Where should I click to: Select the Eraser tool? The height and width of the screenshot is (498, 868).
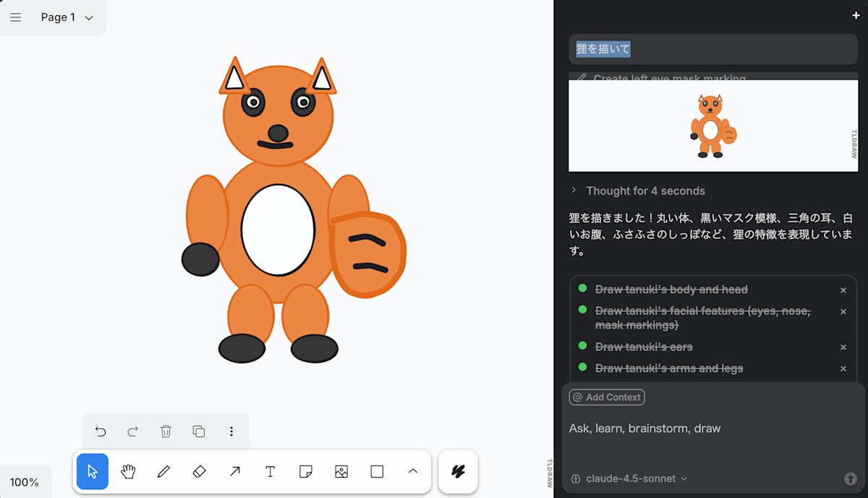pos(199,471)
